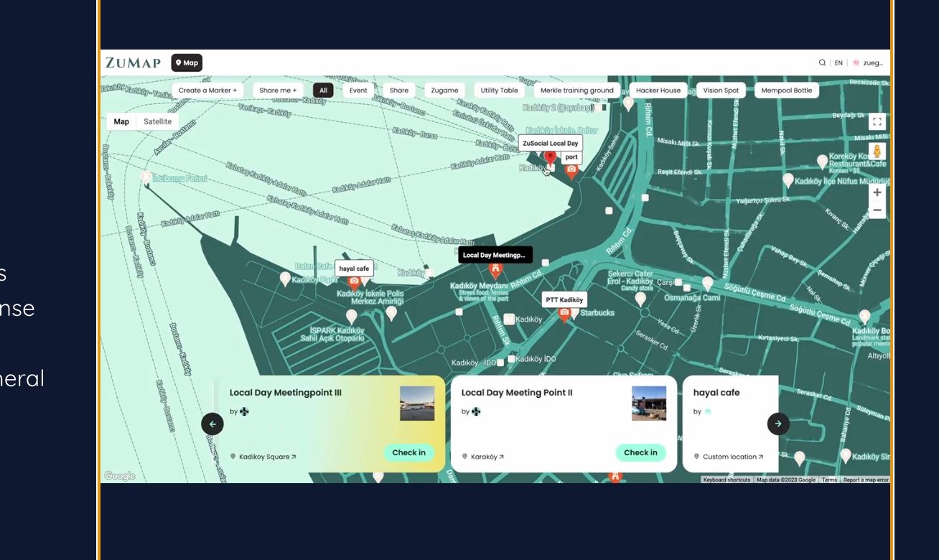This screenshot has height=560, width=939.
Task: Expand the Share me + option
Action: click(x=278, y=90)
